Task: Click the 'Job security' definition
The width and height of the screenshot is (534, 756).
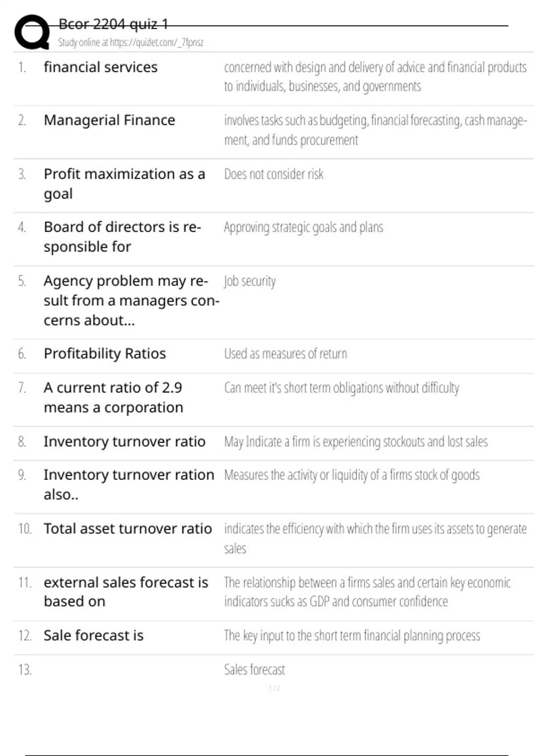Action: [x=250, y=281]
